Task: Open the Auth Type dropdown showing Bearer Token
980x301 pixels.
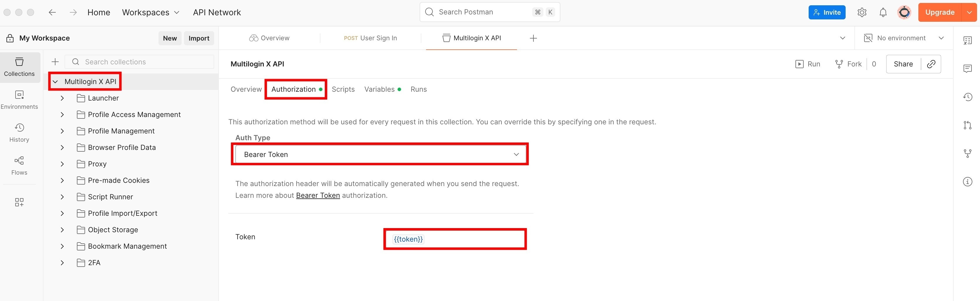Action: [380, 154]
